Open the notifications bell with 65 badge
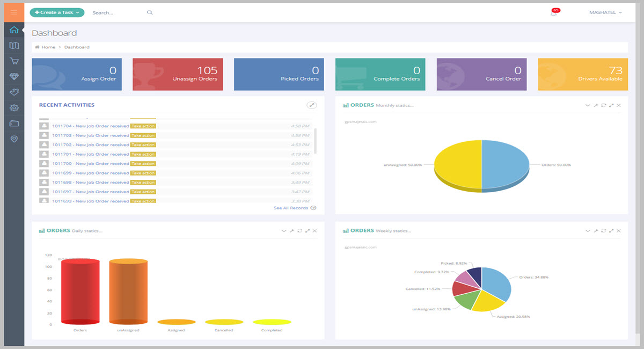The image size is (644, 349). point(554,13)
